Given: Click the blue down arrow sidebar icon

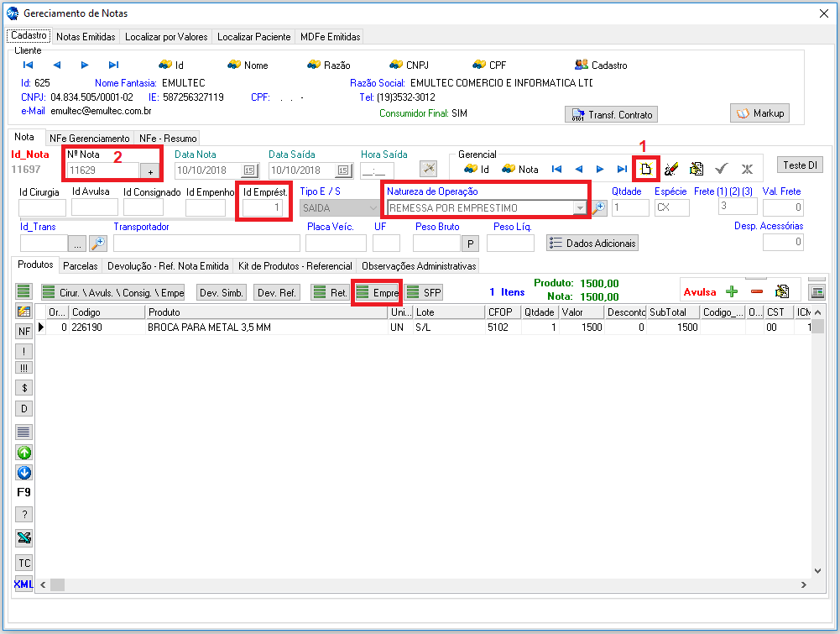Looking at the screenshot, I should (x=24, y=473).
